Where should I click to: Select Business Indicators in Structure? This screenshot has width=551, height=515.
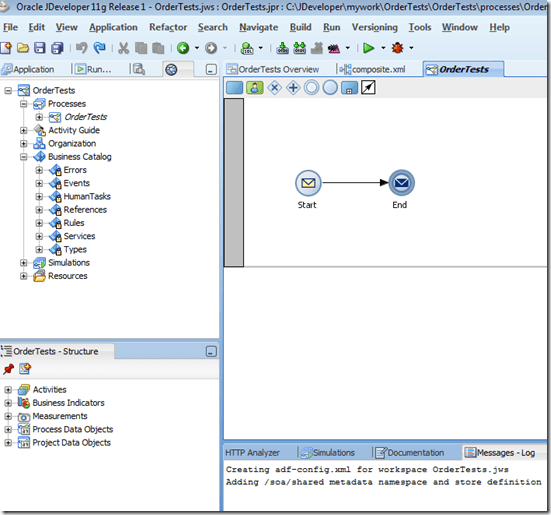click(x=69, y=403)
